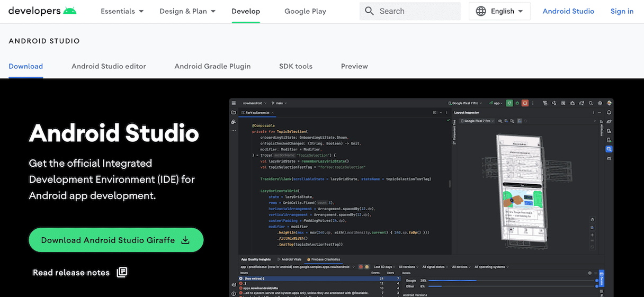This screenshot has height=297, width=644.
Task: Click the release notes document icon
Action: click(x=122, y=272)
